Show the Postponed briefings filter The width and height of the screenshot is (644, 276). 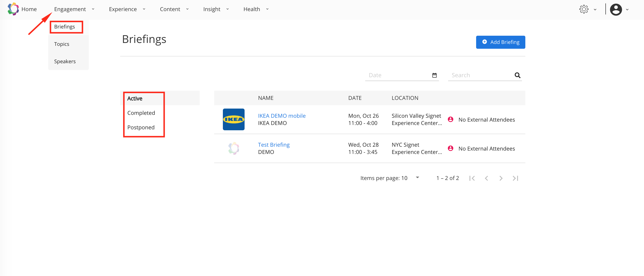click(141, 127)
